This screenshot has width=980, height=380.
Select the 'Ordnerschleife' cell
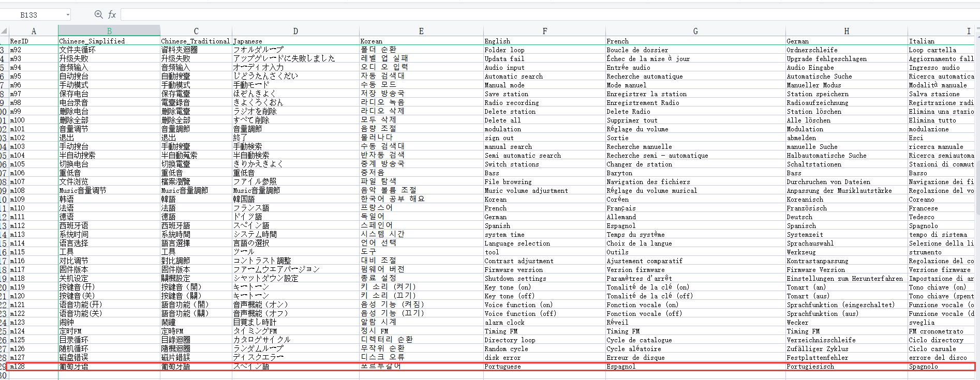point(847,50)
